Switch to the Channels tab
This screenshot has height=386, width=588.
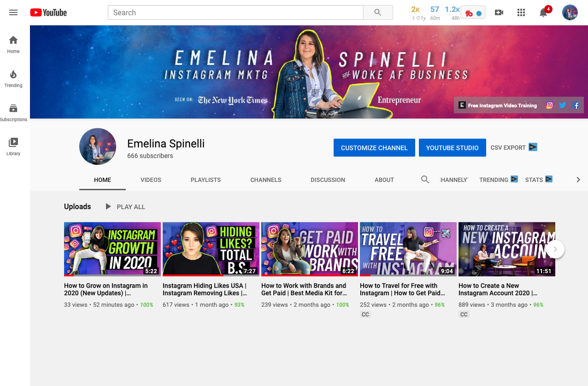tap(266, 180)
